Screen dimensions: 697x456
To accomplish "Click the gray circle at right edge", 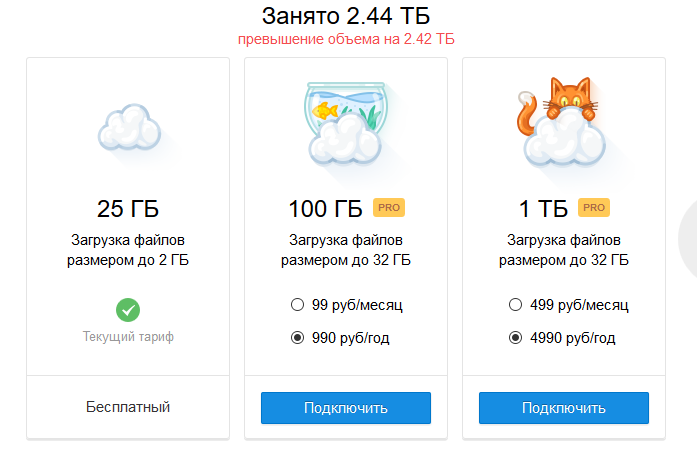I will coord(688,240).
